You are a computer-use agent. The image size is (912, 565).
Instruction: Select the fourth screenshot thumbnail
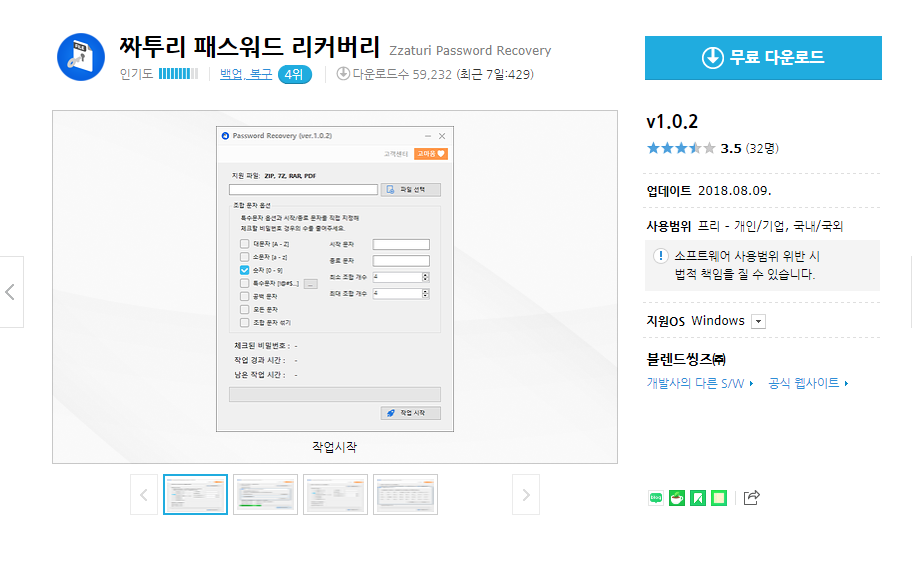[405, 495]
